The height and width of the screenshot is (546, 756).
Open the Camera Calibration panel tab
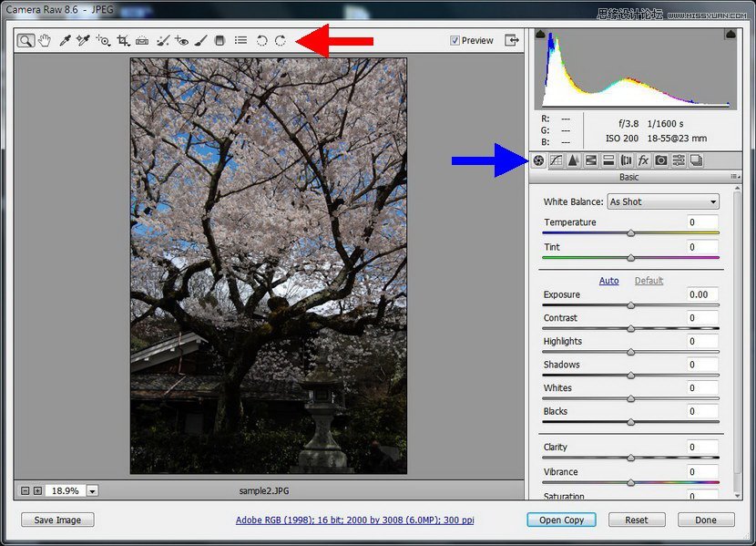pos(661,160)
